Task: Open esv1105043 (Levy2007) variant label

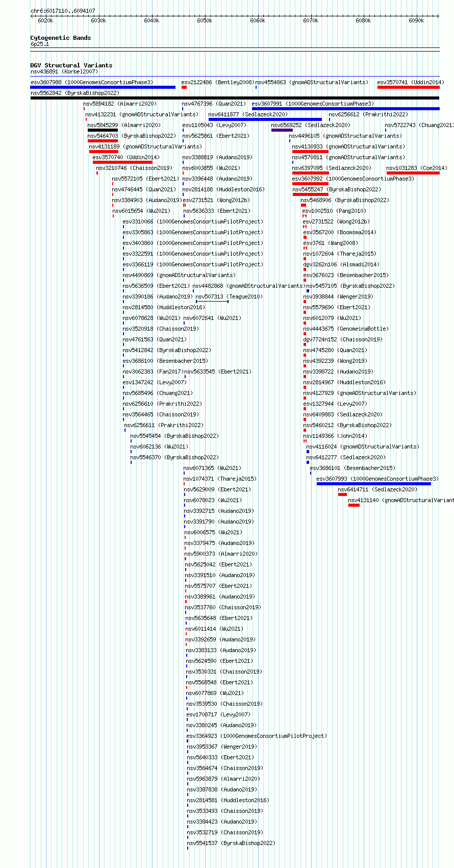Action: [214, 125]
